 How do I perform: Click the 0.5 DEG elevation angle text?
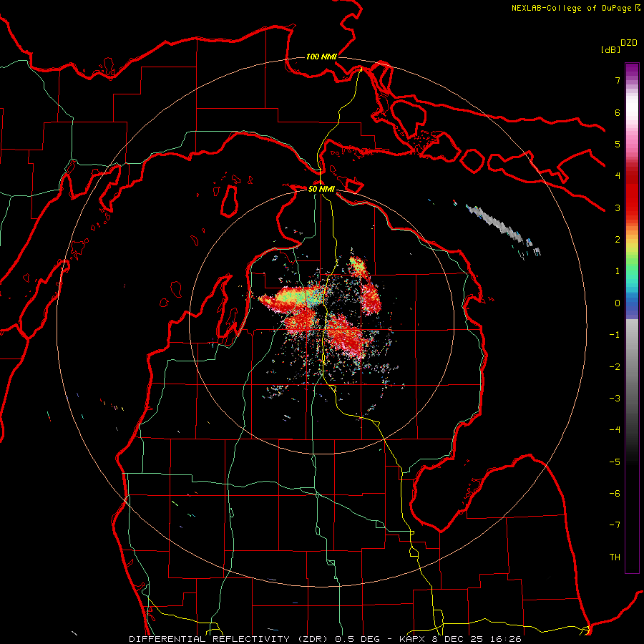point(357,639)
